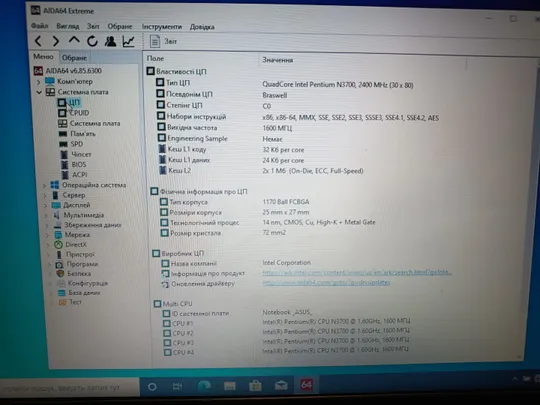Open the aidadrvupdates driver update link
The image size is (540, 405).
click(x=326, y=282)
